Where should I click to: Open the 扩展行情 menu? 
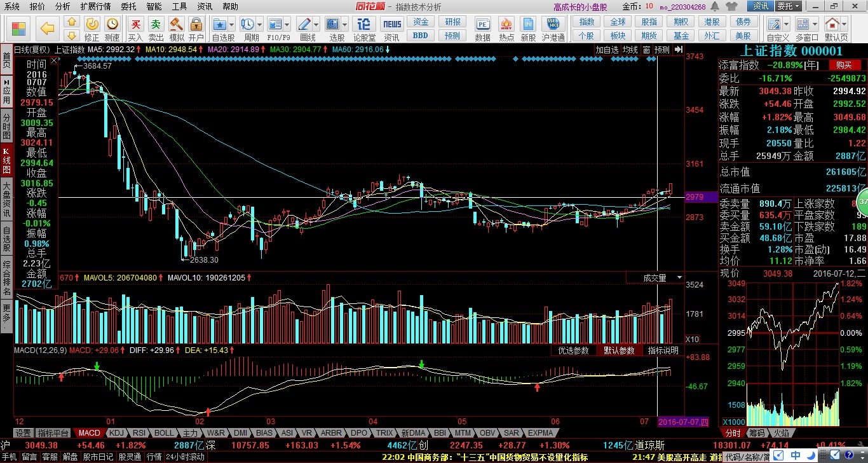pos(95,6)
